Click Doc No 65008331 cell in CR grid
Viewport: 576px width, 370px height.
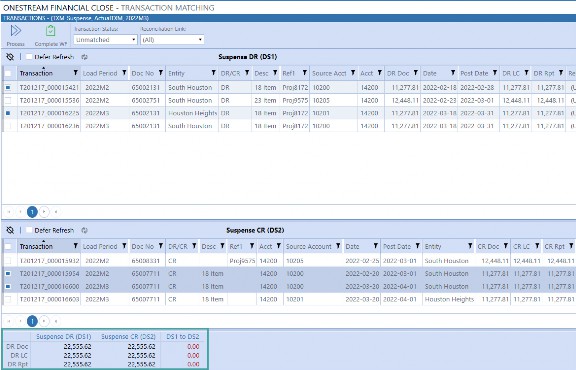[x=146, y=261]
